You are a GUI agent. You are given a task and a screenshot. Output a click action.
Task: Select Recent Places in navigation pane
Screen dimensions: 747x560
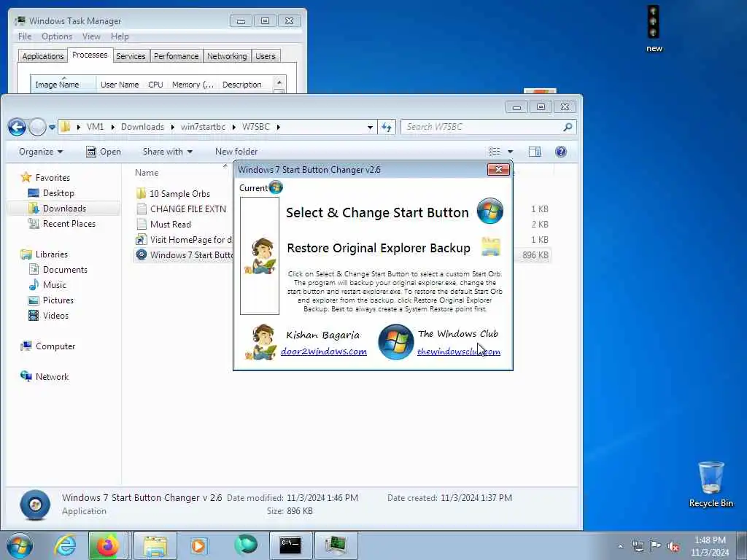tap(69, 223)
